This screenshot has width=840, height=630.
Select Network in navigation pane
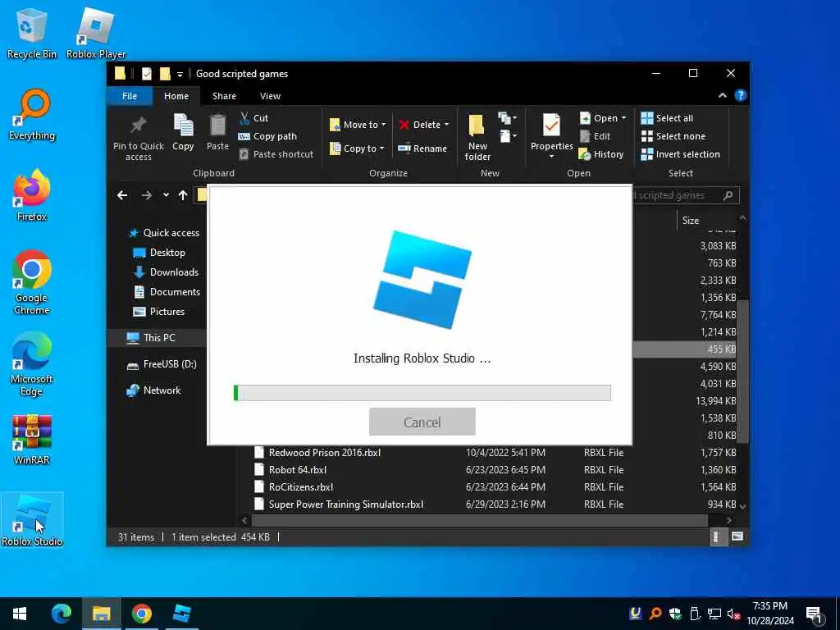point(153,390)
